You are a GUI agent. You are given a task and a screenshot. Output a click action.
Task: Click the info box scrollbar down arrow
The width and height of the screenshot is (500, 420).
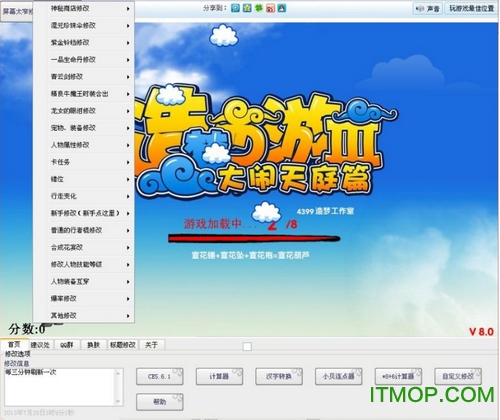[x=118, y=401]
